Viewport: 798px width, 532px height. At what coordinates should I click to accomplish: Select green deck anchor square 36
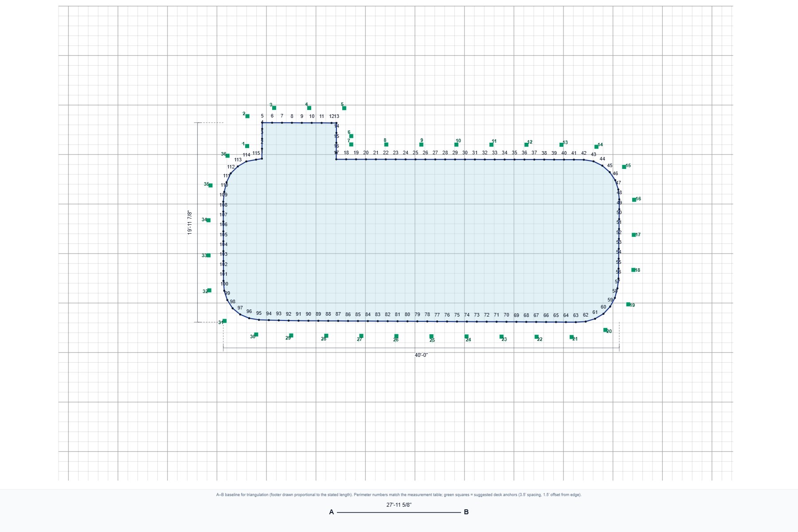[x=227, y=156]
